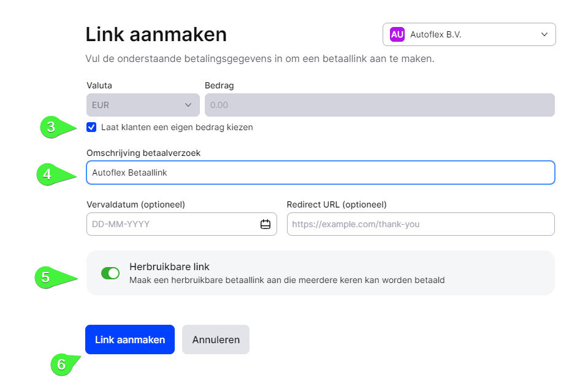Click the calendar icon in Vervaldatum field

(x=265, y=224)
